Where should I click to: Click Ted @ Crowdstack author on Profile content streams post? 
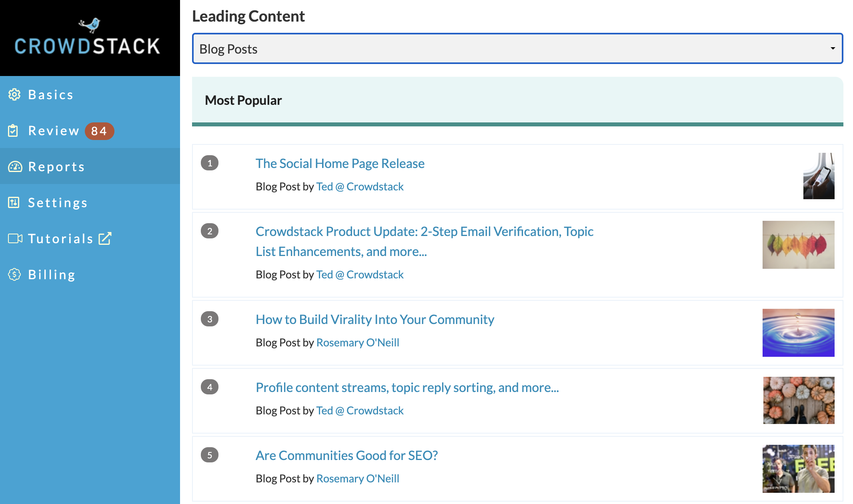pos(360,410)
